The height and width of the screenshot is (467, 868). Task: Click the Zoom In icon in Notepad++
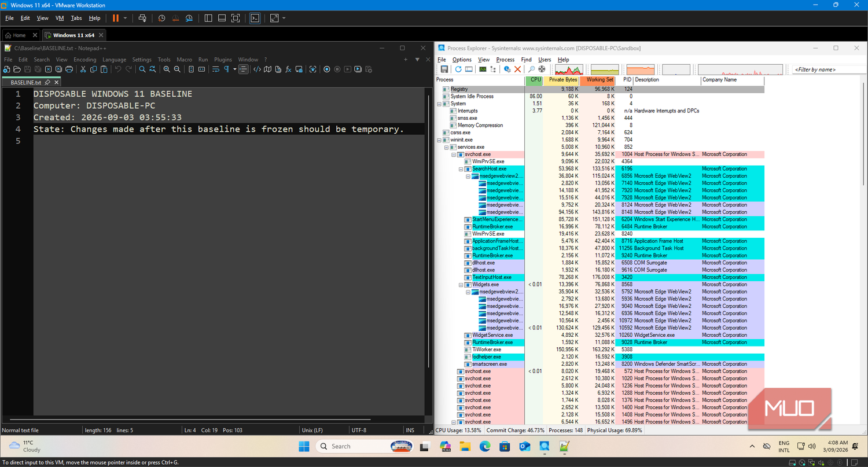coord(167,69)
